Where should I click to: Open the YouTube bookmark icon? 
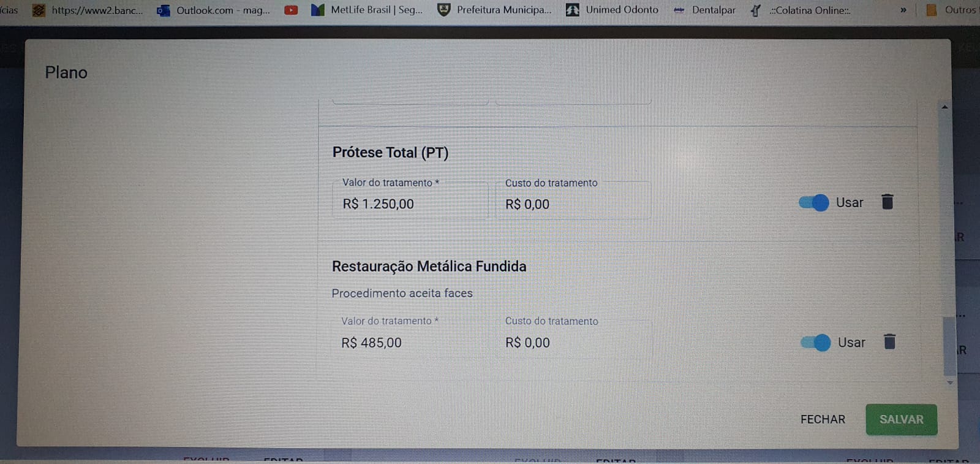point(291,10)
